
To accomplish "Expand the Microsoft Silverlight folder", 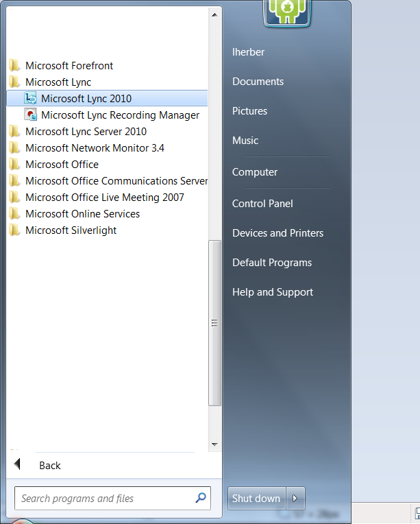I will pos(71,230).
